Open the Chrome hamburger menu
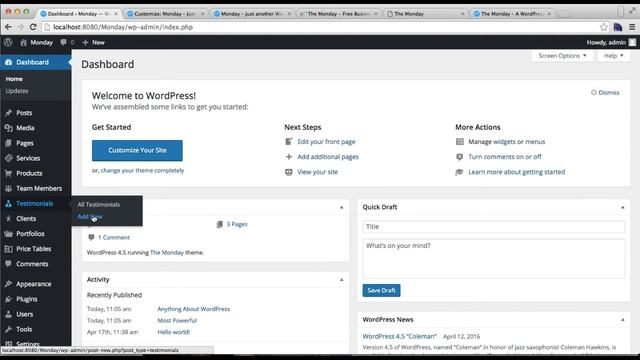 632,27
